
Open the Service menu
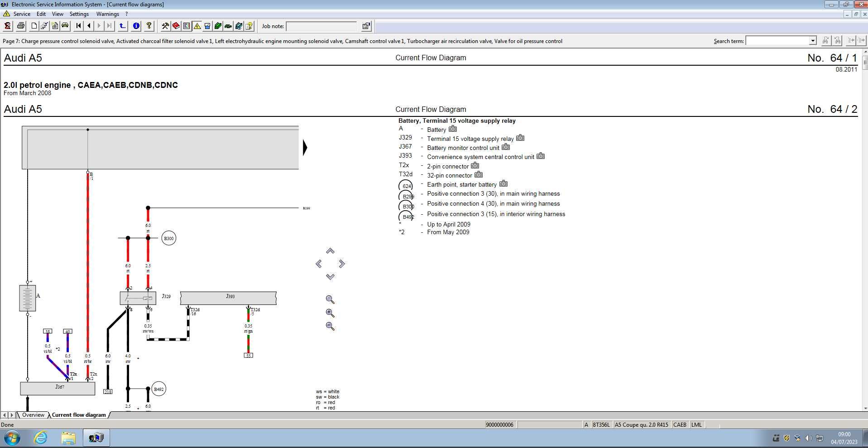tap(22, 14)
